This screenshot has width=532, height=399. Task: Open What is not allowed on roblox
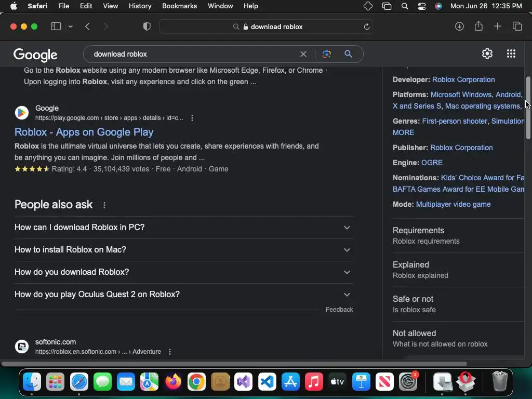458,338
